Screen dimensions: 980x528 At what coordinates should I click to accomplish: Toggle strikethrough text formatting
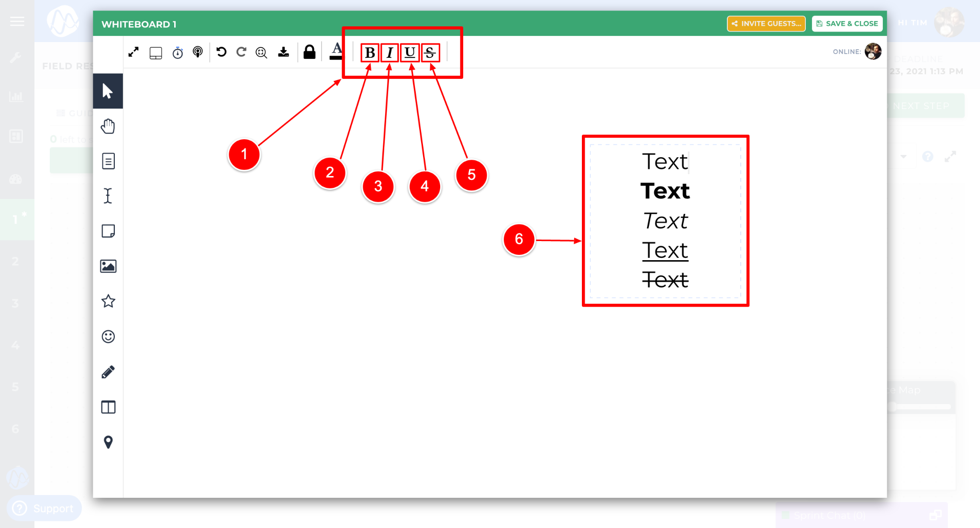click(430, 53)
